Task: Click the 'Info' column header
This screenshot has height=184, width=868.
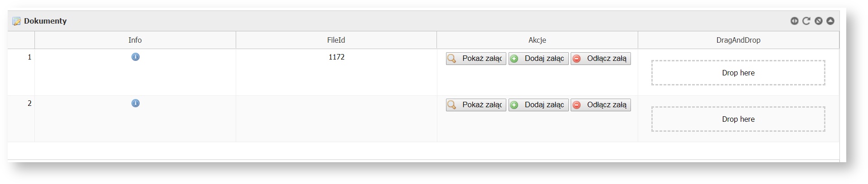Action: 135,40
